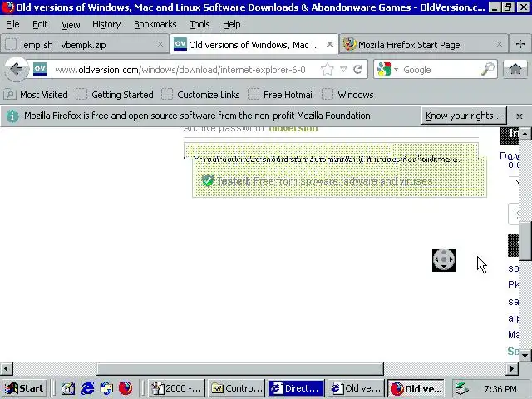Open the Help menu

[231, 24]
